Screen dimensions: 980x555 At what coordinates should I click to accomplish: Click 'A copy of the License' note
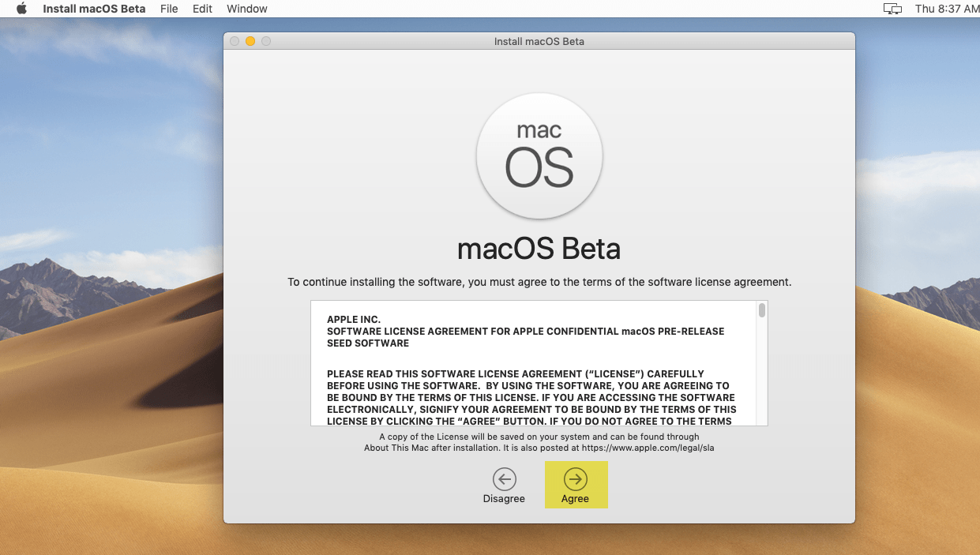pos(539,437)
